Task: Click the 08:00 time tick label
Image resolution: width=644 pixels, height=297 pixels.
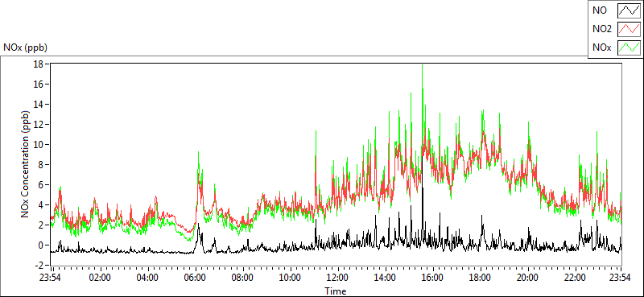Action: tap(243, 278)
